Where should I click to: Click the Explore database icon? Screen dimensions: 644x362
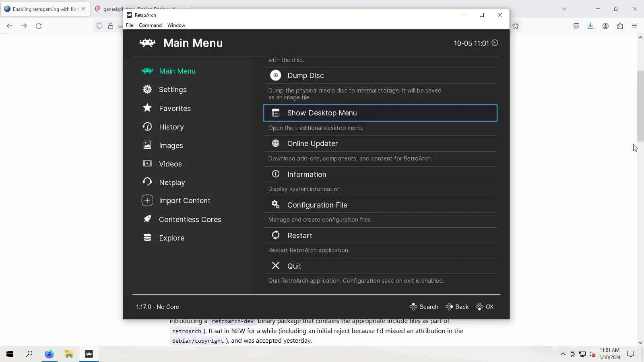click(147, 238)
